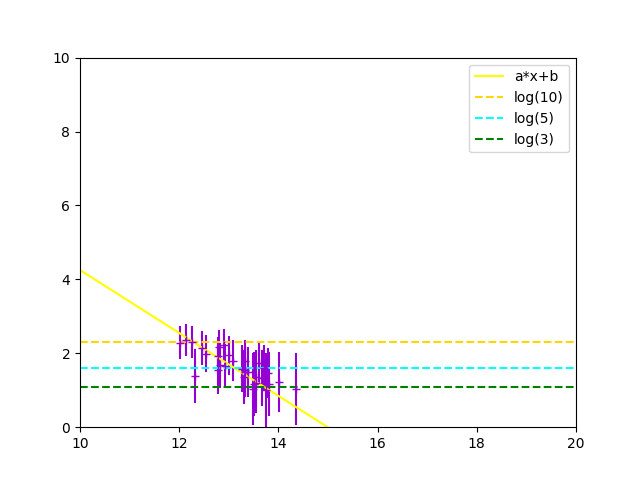Click the solid yellow legend line sample
This screenshot has height=480, width=640.
point(489,76)
